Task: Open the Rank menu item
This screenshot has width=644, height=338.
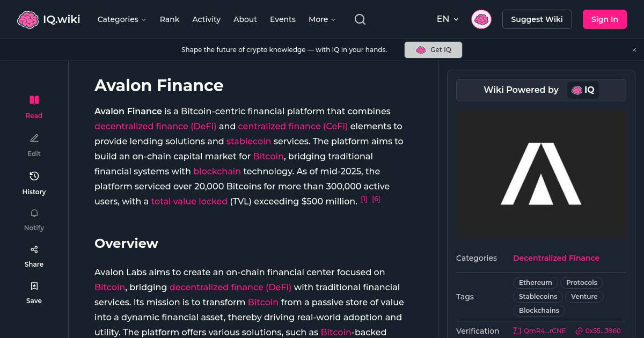Action: (169, 19)
